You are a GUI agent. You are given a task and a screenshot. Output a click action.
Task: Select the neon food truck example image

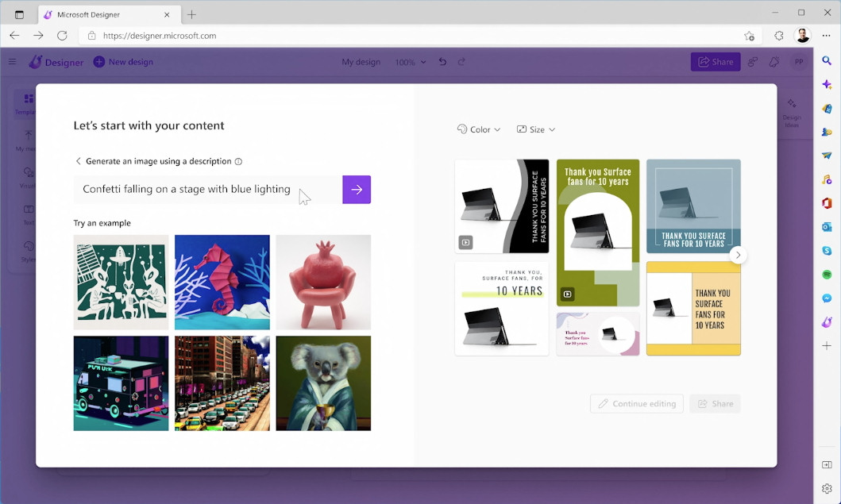pos(122,383)
